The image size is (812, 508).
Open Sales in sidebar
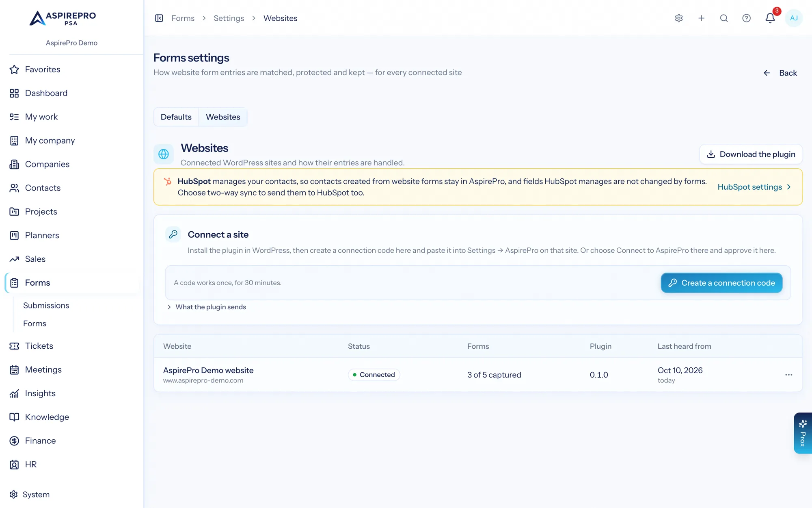tap(72, 259)
